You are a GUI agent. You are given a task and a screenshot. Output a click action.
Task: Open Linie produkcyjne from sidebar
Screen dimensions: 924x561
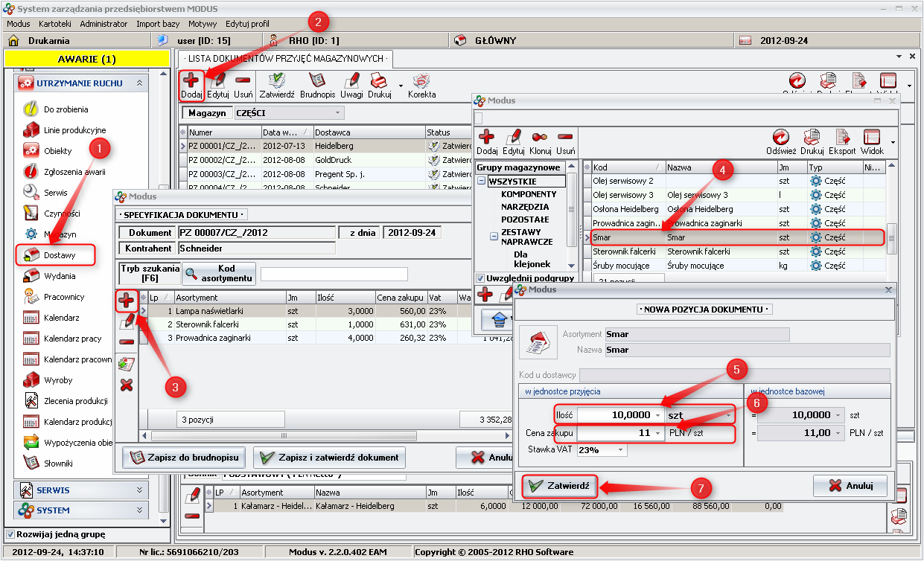tap(74, 130)
